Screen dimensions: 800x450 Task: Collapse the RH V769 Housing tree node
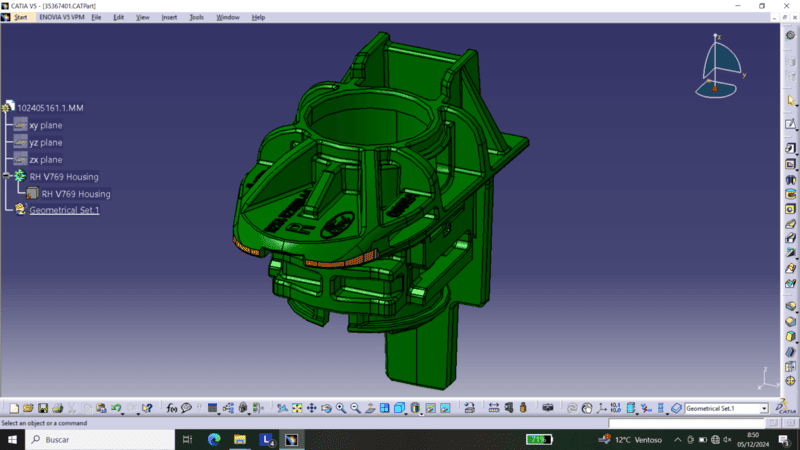coord(6,176)
